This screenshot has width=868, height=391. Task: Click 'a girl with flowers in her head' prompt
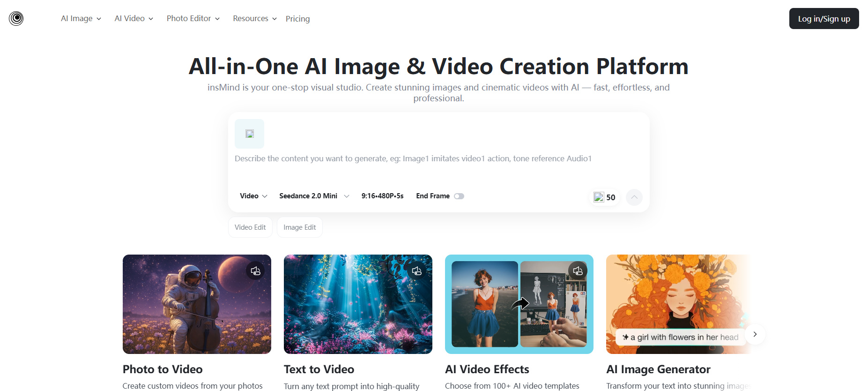click(681, 337)
